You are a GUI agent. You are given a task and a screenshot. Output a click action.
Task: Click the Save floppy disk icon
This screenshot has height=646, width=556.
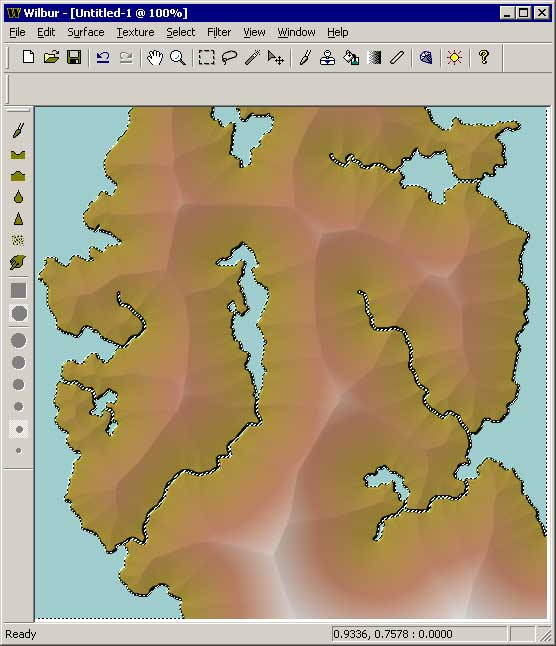point(74,57)
